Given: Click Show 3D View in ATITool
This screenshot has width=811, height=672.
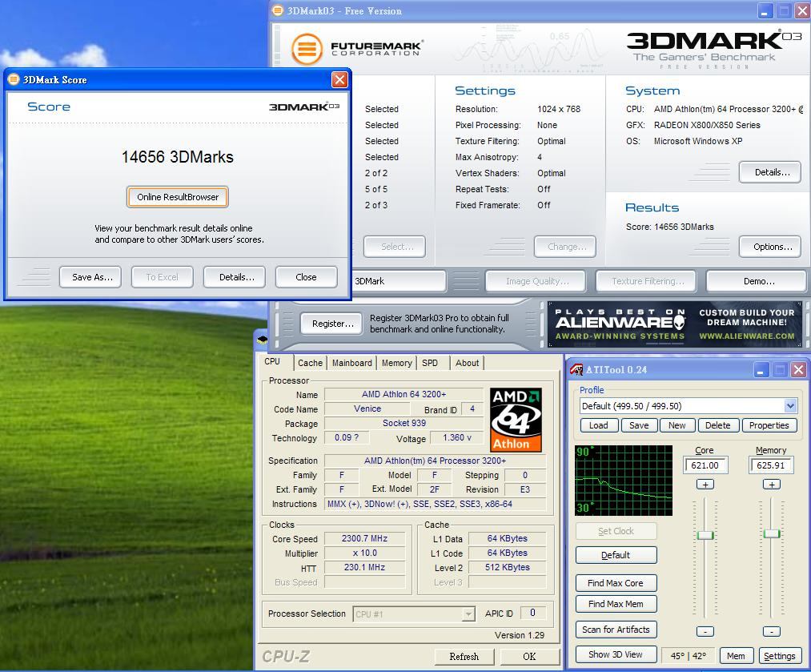Looking at the screenshot, I should pos(616,654).
